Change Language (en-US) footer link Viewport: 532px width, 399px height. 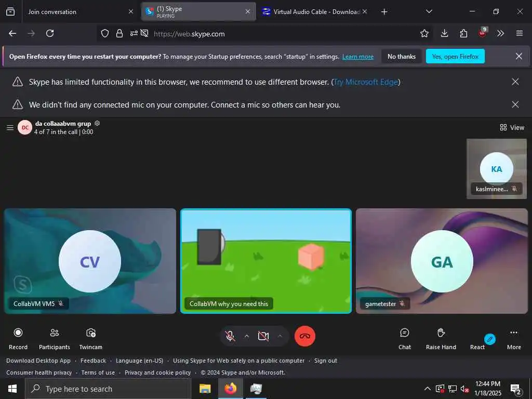click(139, 361)
